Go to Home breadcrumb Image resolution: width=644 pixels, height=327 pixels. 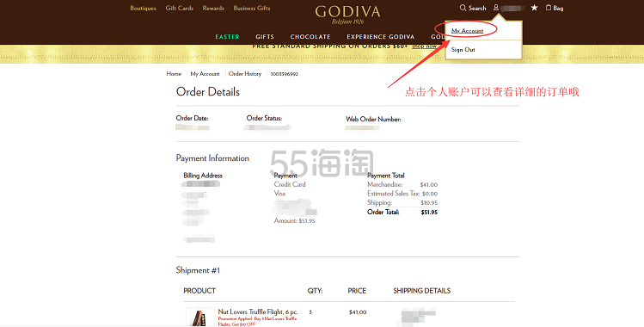pyautogui.click(x=174, y=74)
